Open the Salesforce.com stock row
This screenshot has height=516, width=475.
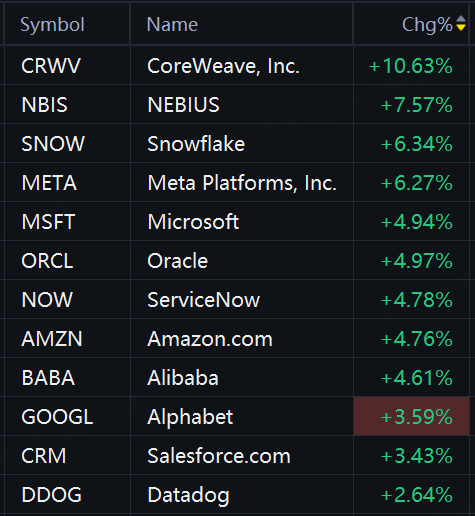(237, 455)
